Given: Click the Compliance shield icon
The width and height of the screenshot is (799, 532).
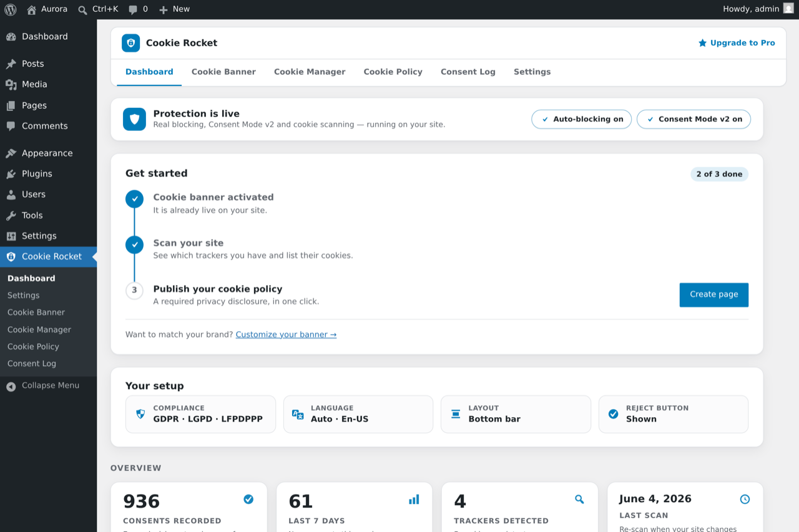Looking at the screenshot, I should tap(140, 414).
